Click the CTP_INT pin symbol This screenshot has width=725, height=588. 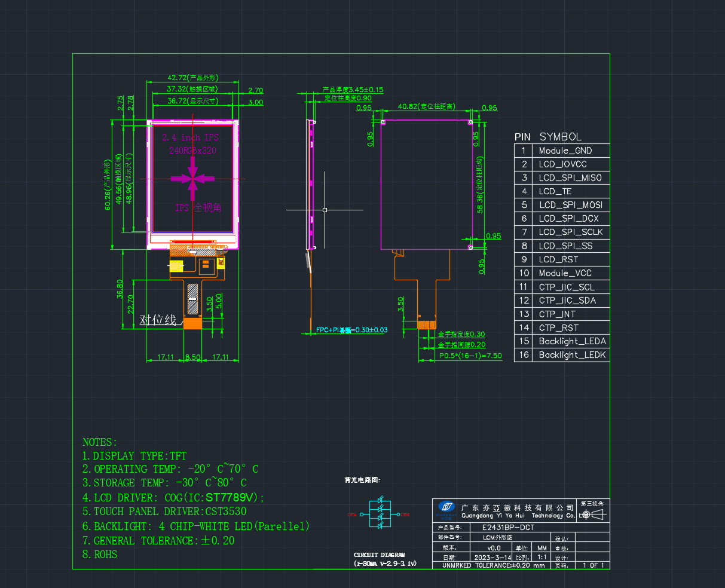[x=558, y=314]
